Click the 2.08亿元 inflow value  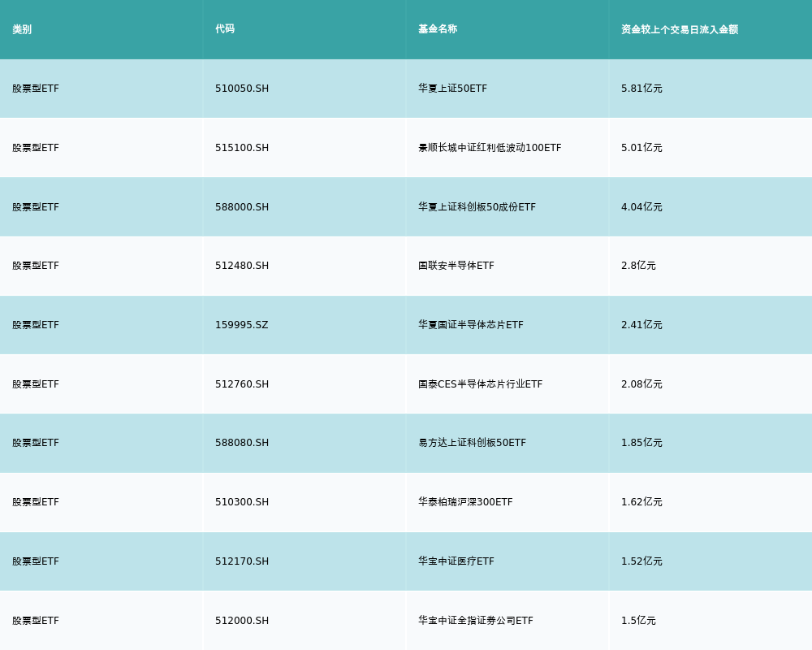pos(641,384)
